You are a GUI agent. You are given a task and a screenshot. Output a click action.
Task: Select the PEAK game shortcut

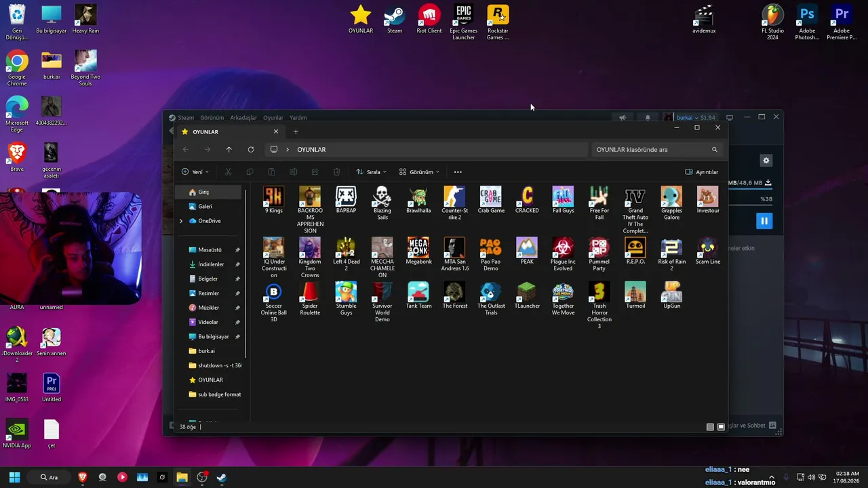pos(527,251)
